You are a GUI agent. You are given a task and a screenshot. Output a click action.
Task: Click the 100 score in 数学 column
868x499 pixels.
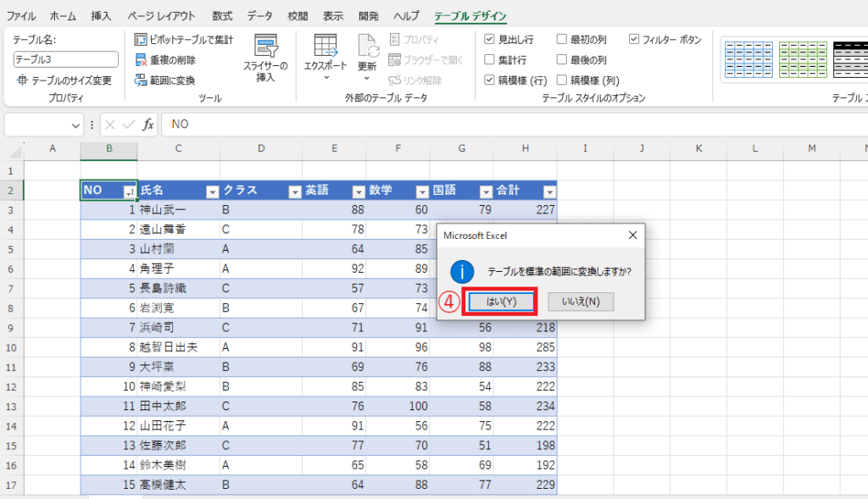[398, 406]
